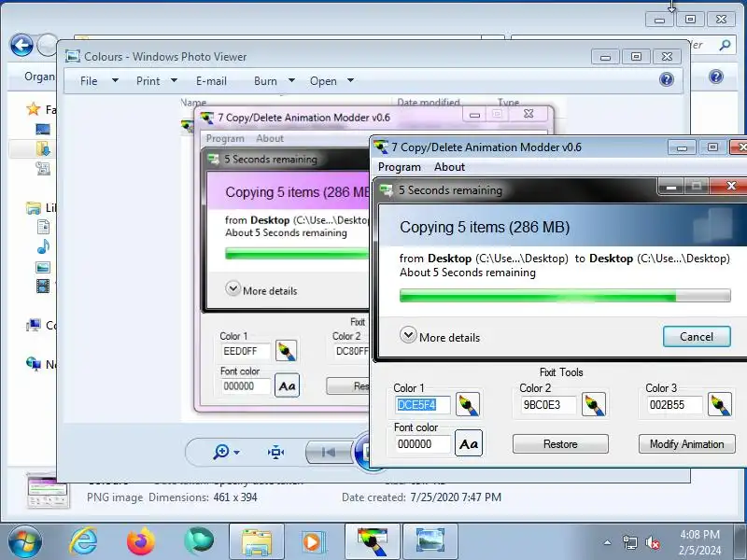This screenshot has height=560, width=747.
Task: Click Pictures library icon in sidebar
Action: pos(43,267)
